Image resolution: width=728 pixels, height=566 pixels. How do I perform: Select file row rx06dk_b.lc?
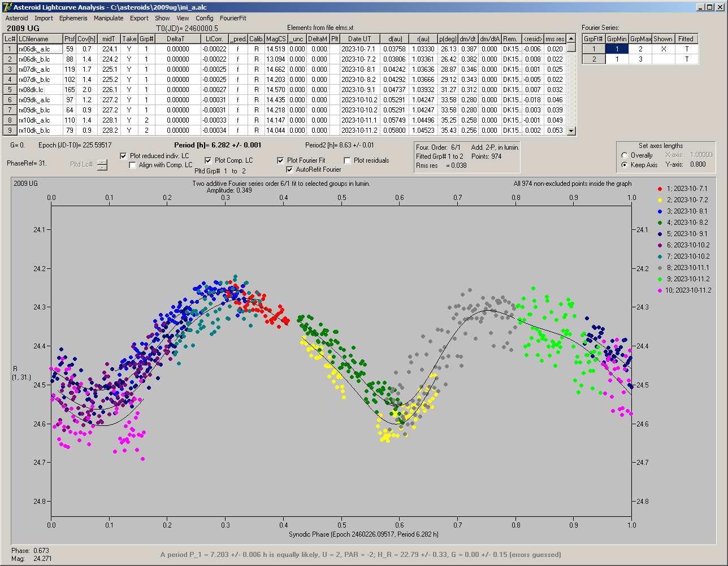tap(40, 59)
